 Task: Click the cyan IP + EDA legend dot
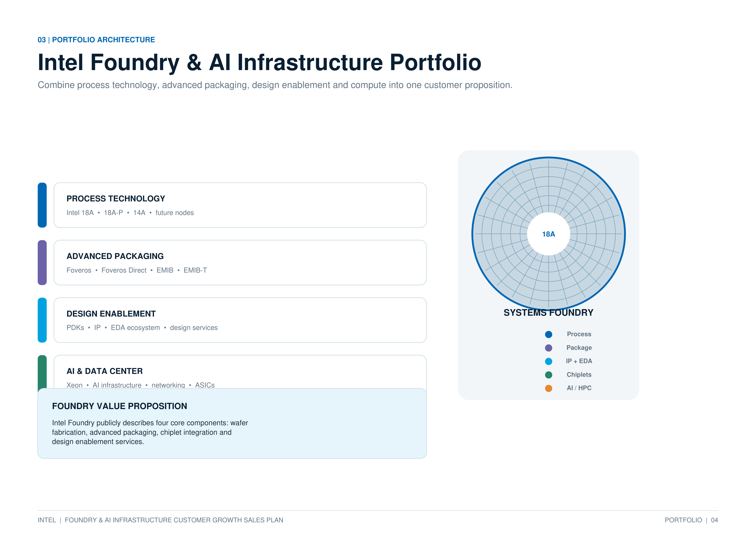coord(548,361)
